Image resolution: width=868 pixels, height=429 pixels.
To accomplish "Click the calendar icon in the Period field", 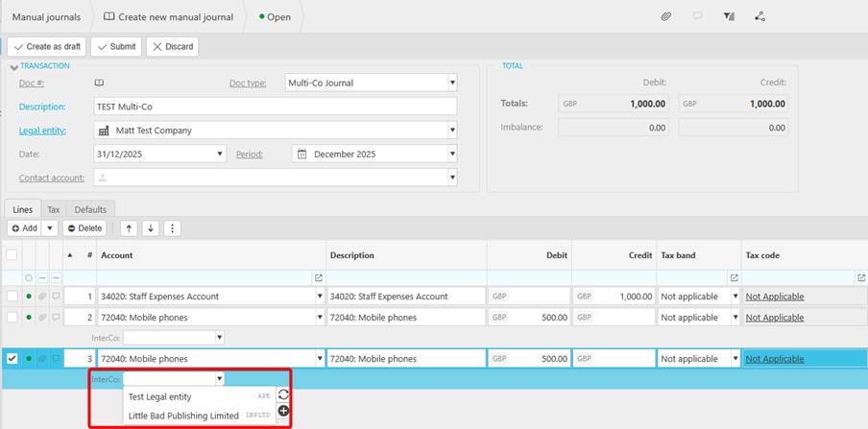I will (x=302, y=155).
